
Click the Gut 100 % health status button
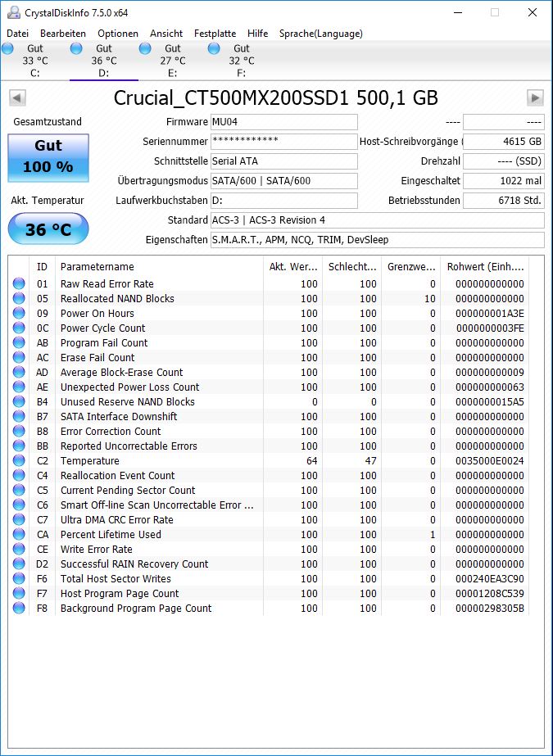point(48,157)
